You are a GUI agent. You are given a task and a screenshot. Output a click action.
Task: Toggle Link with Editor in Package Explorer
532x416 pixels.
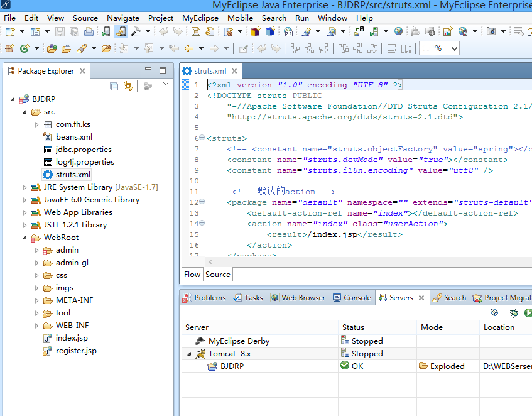[x=128, y=86]
